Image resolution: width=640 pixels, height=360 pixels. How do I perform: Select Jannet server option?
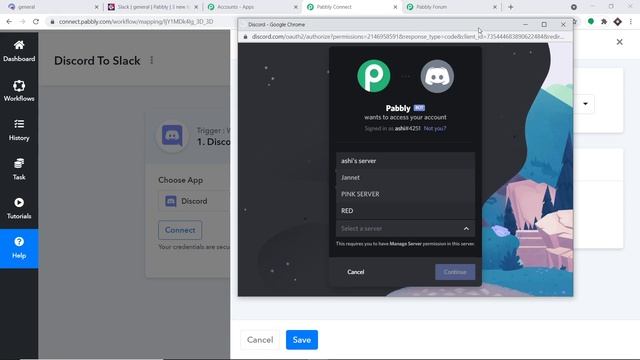pos(405,178)
